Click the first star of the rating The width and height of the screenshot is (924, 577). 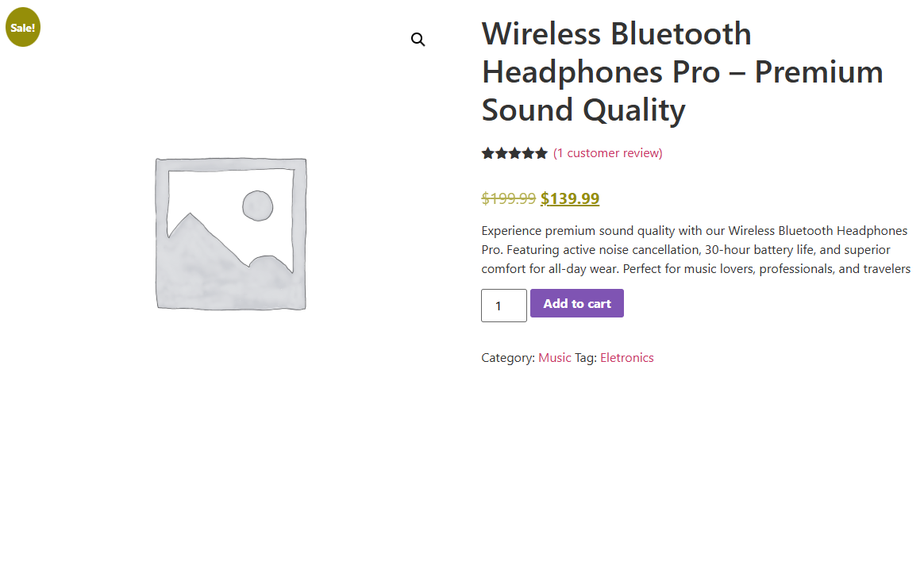tap(487, 153)
